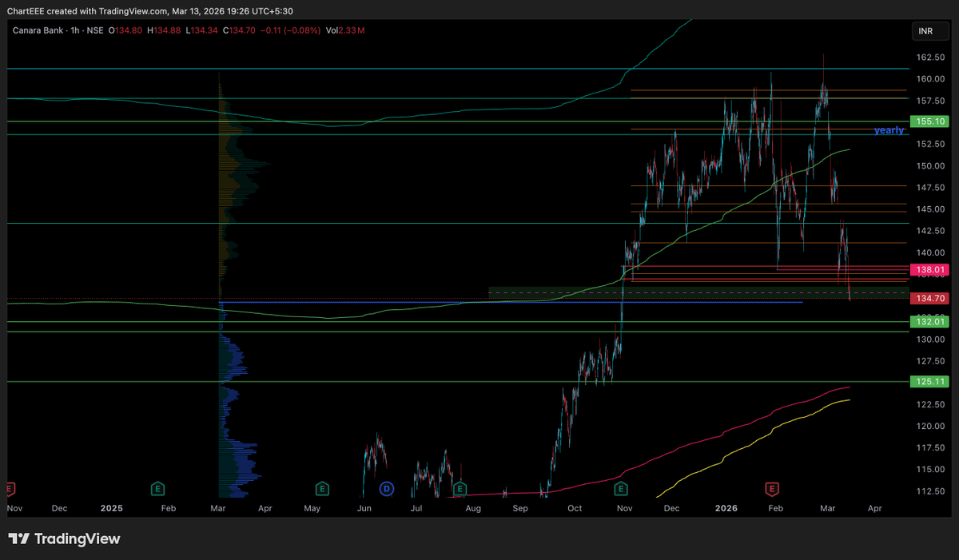Click the 120.00 price axis tick
This screenshot has width=959, height=560.
(929, 426)
